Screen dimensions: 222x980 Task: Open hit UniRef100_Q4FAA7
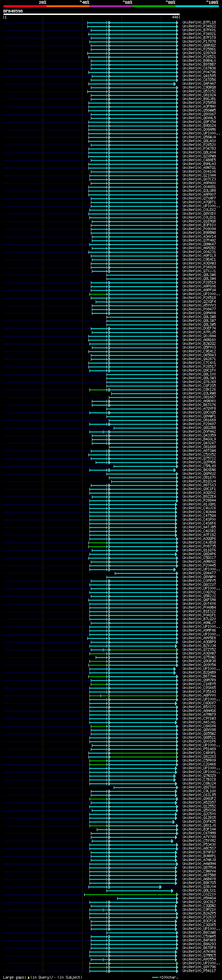[x=199, y=84]
